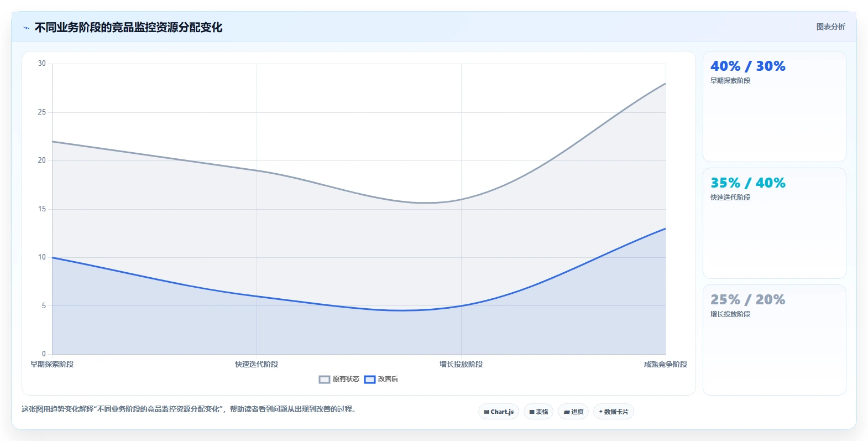Toggle the 改善后 legend series
This screenshot has height=441, width=868.
(381, 379)
